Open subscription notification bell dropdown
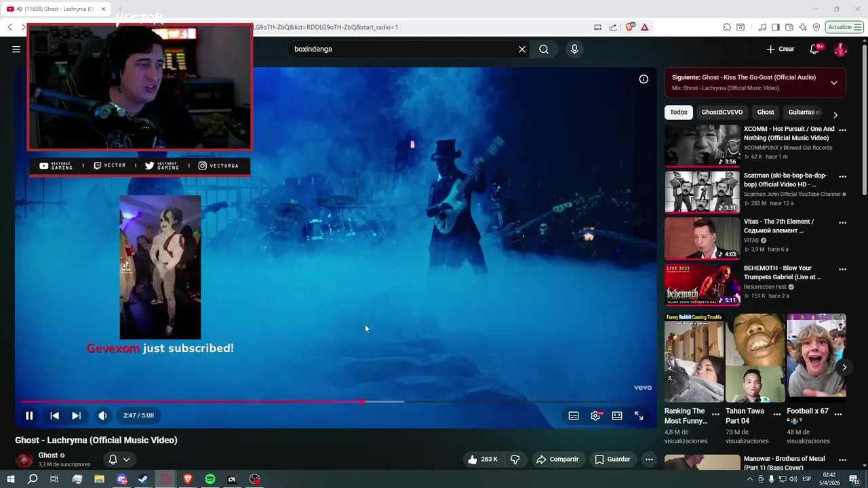This screenshot has height=488, width=868. point(119,460)
